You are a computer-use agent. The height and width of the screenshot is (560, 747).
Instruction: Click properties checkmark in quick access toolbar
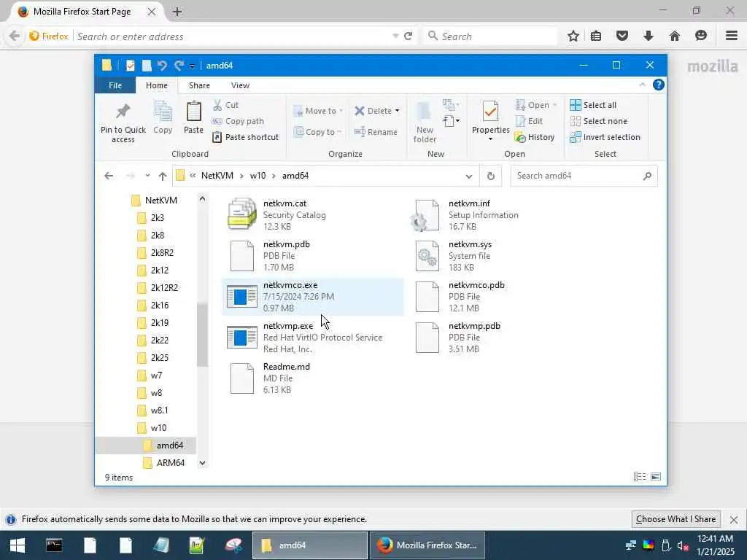[130, 65]
